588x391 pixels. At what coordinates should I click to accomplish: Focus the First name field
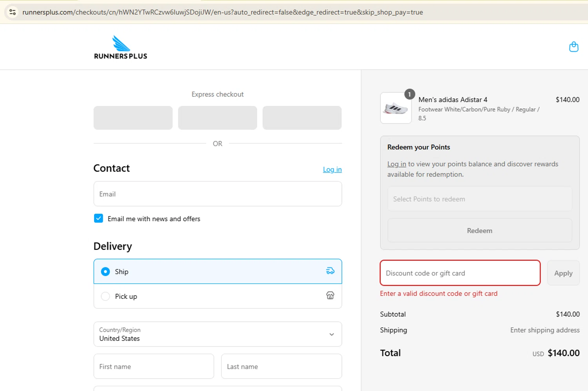point(154,366)
